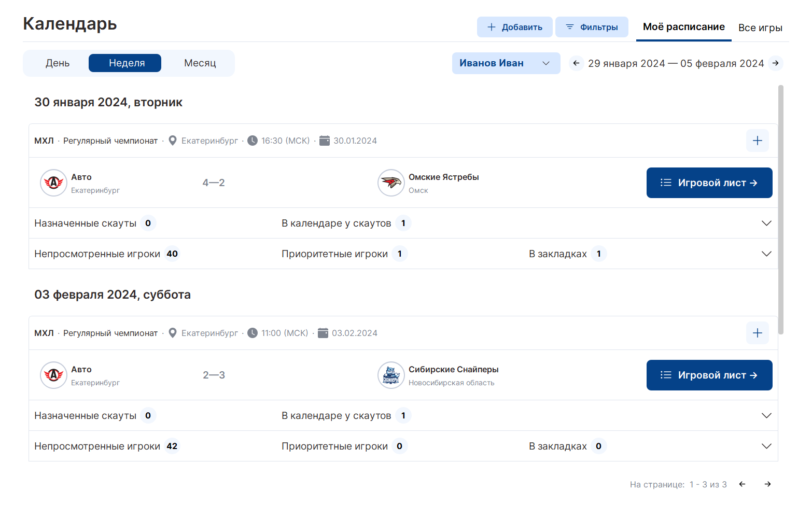812x518 pixels.
Task: Open the Фильтры button
Action: tap(592, 27)
